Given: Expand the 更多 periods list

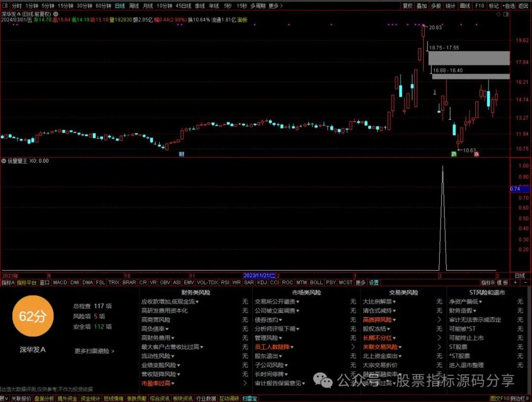Looking at the screenshot, I should [275, 6].
